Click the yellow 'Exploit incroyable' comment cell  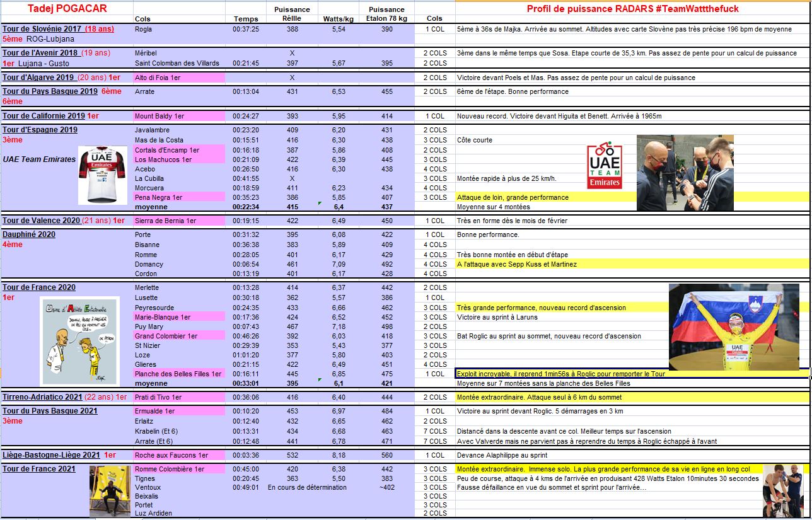632,374
